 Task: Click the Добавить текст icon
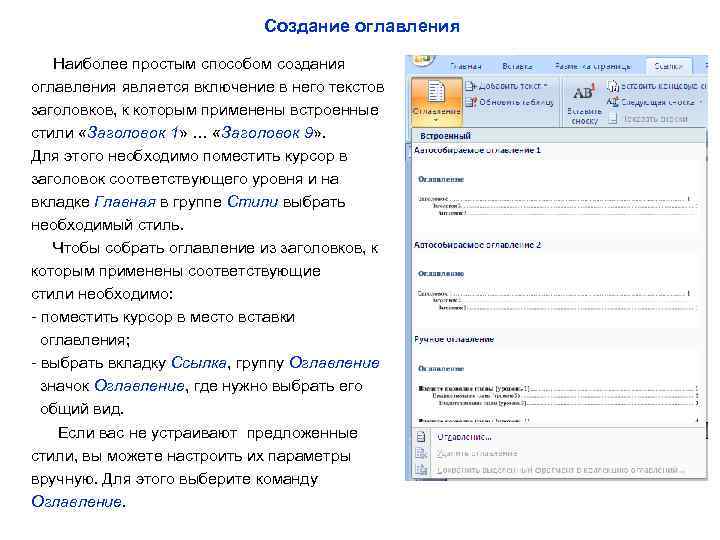(x=470, y=86)
